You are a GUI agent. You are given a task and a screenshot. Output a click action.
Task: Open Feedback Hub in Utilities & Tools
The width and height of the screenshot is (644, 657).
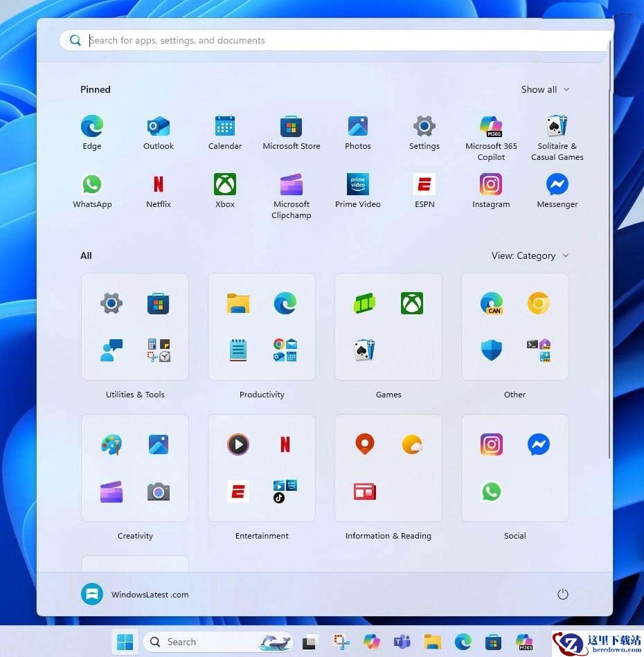point(111,350)
